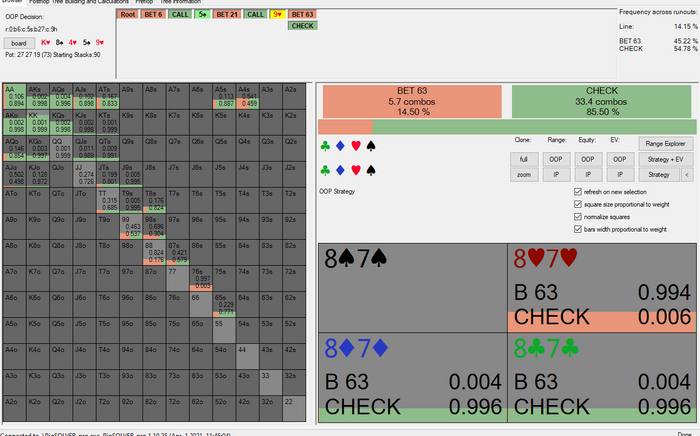Jump to the 5♠ turn node in tree
The width and height of the screenshot is (700, 436).
pyautogui.click(x=202, y=14)
